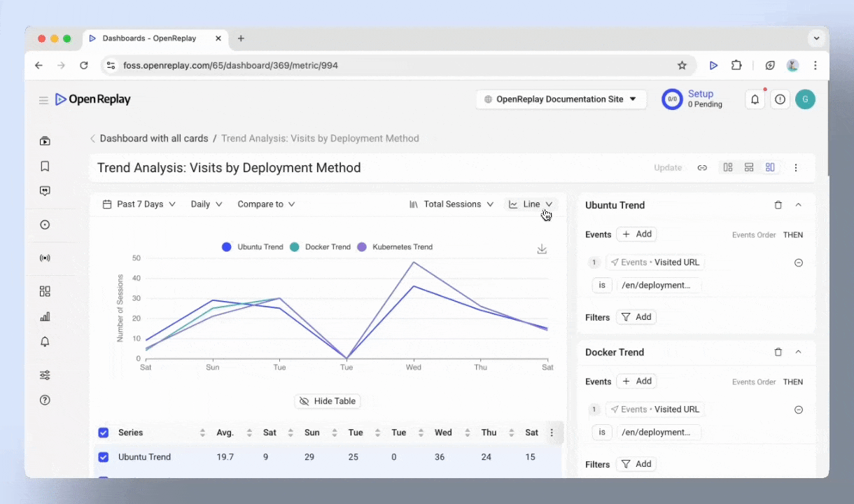Delete the Ubuntu Trend series
The height and width of the screenshot is (504, 854).
tap(778, 205)
